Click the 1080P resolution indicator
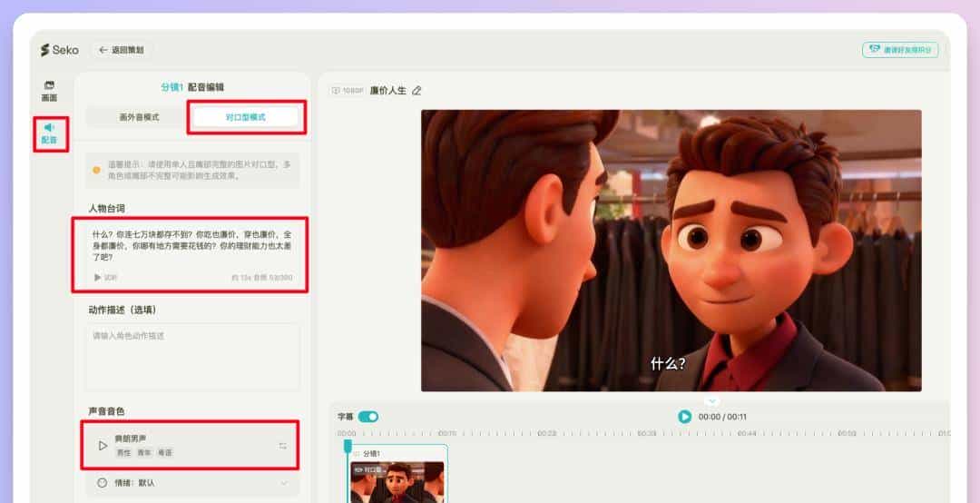Viewport: 980px width, 503px height. 348,91
